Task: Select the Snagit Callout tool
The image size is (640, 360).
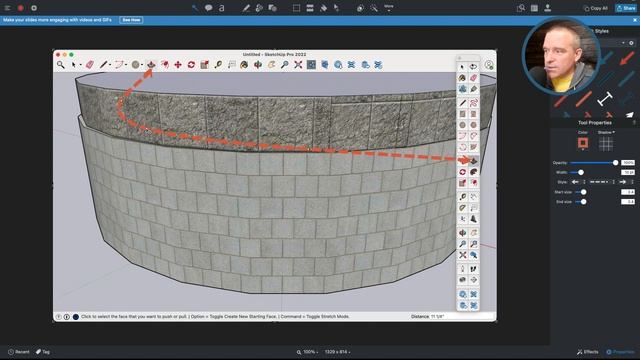Action: (209, 8)
